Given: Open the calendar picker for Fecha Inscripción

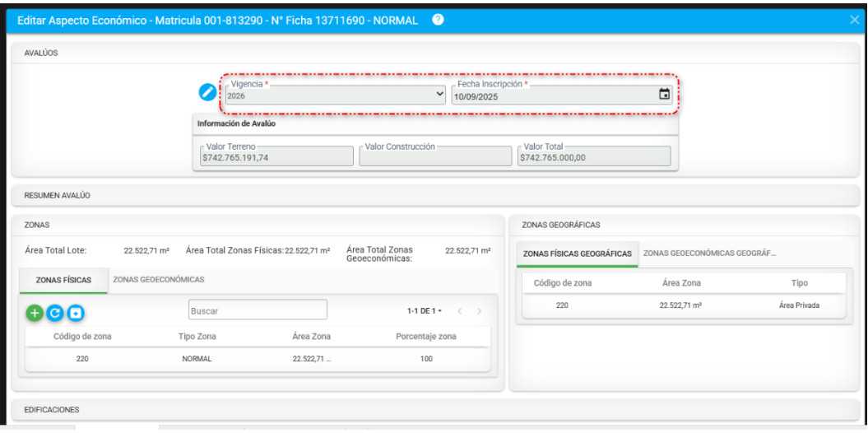Looking at the screenshot, I should 664,95.
